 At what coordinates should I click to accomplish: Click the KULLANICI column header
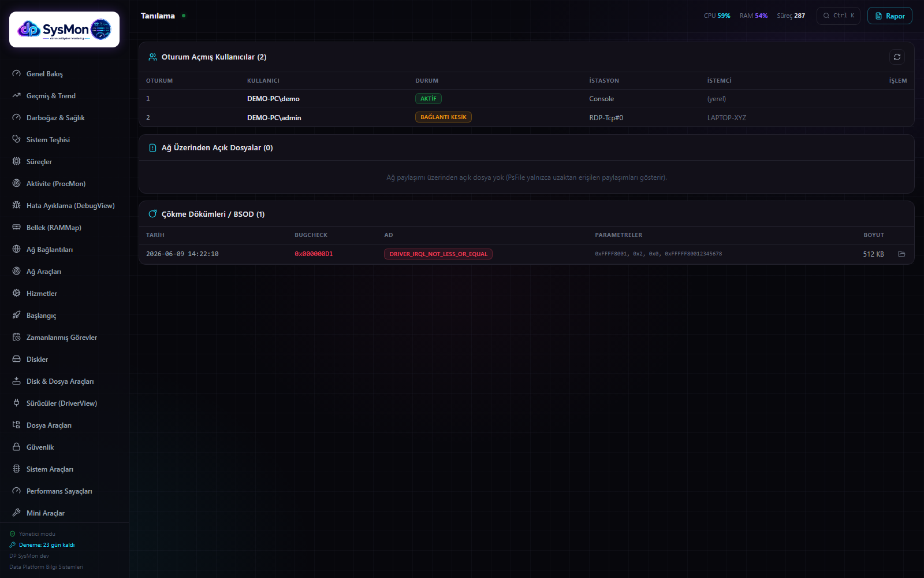click(263, 81)
